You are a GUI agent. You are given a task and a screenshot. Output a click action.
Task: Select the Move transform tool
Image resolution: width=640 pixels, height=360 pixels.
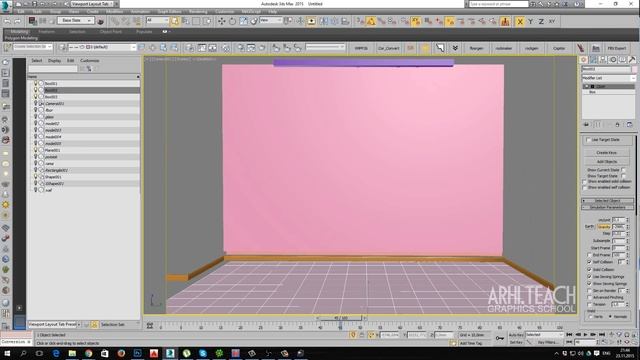[221, 21]
